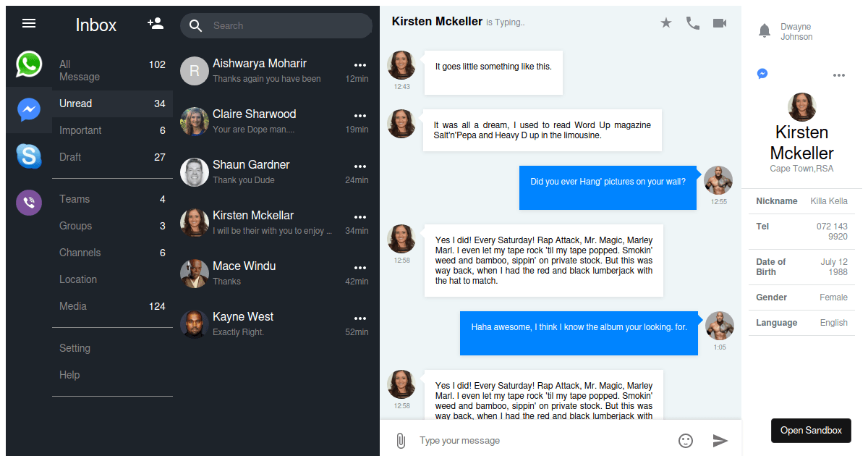
Task: Go to Groups
Action: point(112,226)
